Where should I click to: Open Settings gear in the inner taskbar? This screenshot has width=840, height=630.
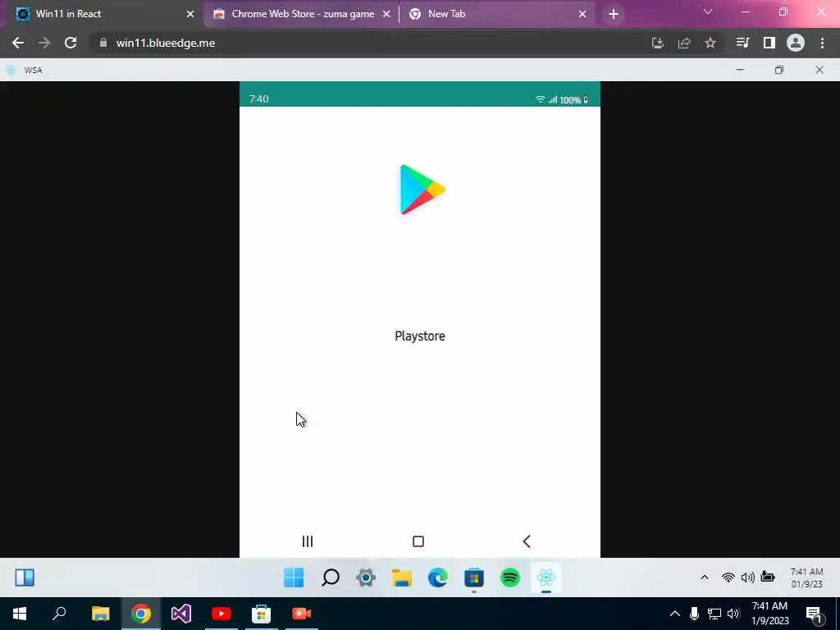[x=366, y=577]
